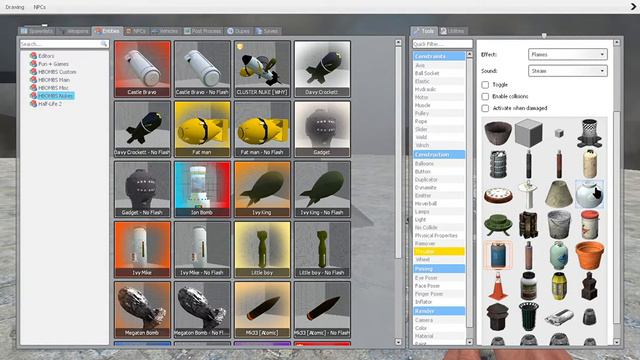Spawn the Davy Crockett entity
This screenshot has height=360, width=640.
pyautogui.click(x=322, y=69)
